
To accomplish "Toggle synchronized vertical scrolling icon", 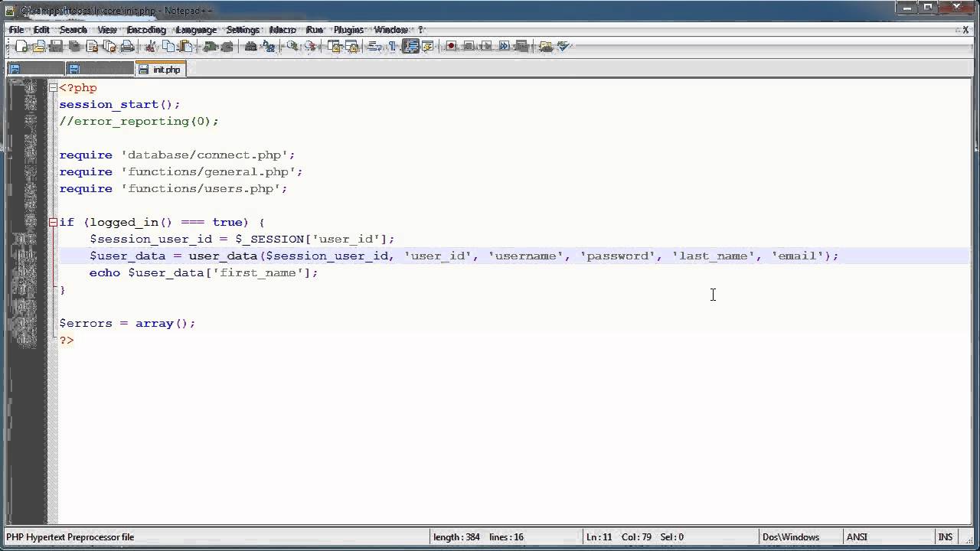I will tap(334, 47).
